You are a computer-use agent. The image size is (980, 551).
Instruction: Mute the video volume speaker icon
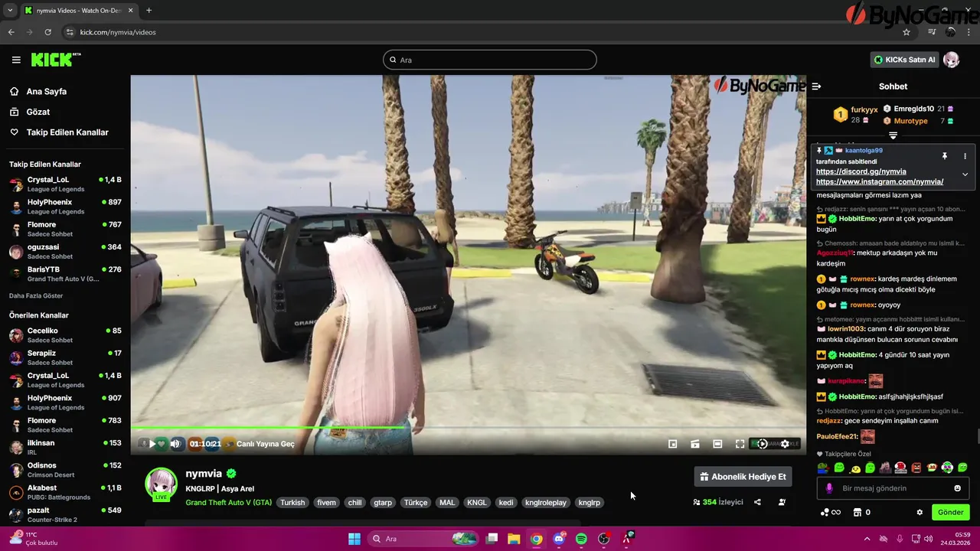click(x=175, y=444)
